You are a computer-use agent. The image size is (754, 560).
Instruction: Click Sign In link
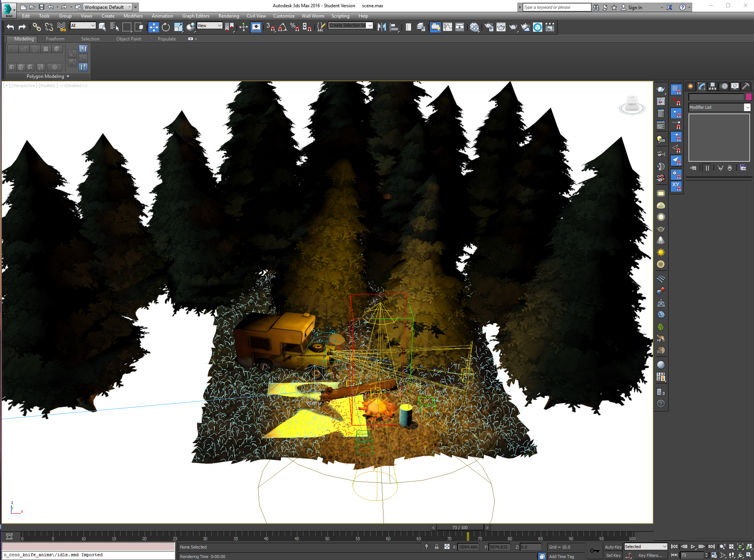[x=635, y=7]
